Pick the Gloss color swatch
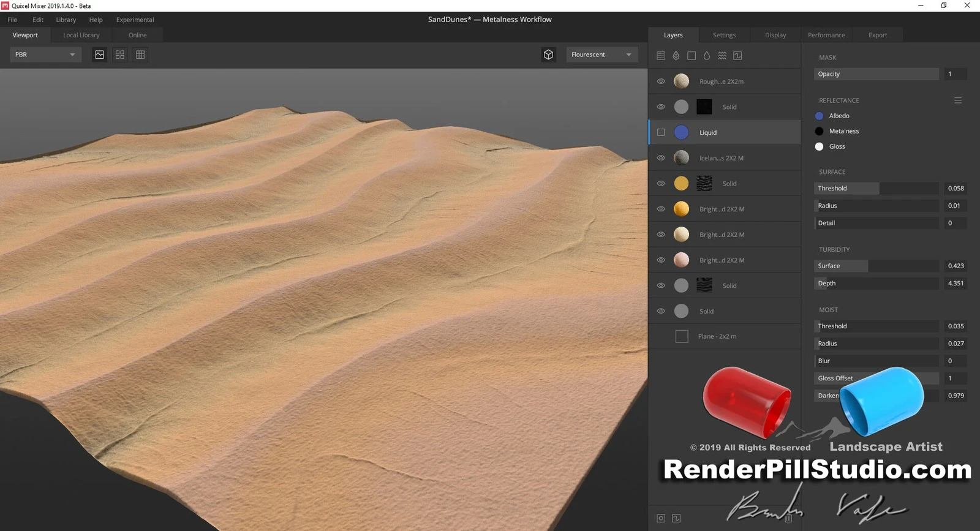The width and height of the screenshot is (980, 531). pyautogui.click(x=820, y=146)
